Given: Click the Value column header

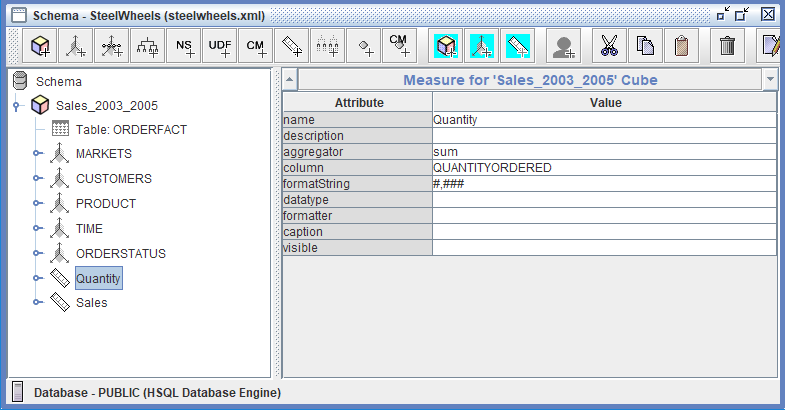Looking at the screenshot, I should pyautogui.click(x=604, y=102).
